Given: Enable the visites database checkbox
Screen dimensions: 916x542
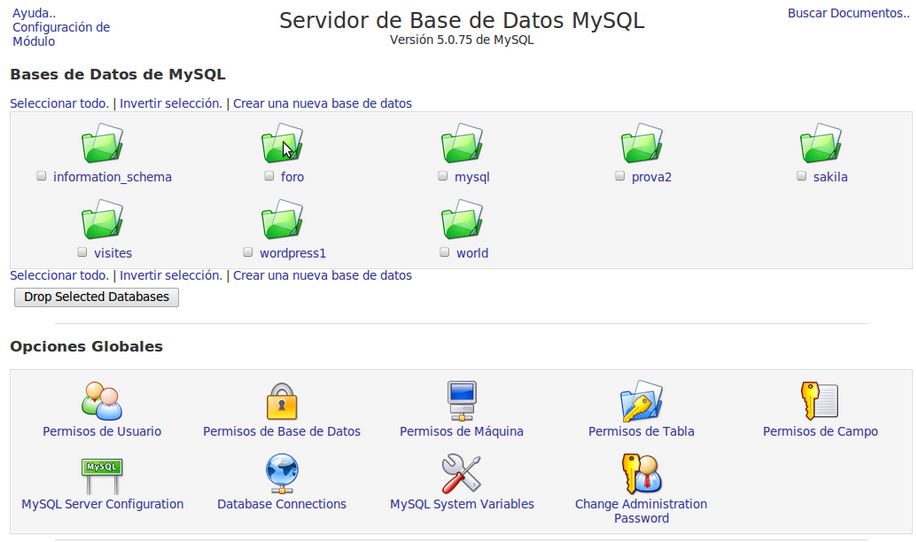Looking at the screenshot, I should (82, 253).
